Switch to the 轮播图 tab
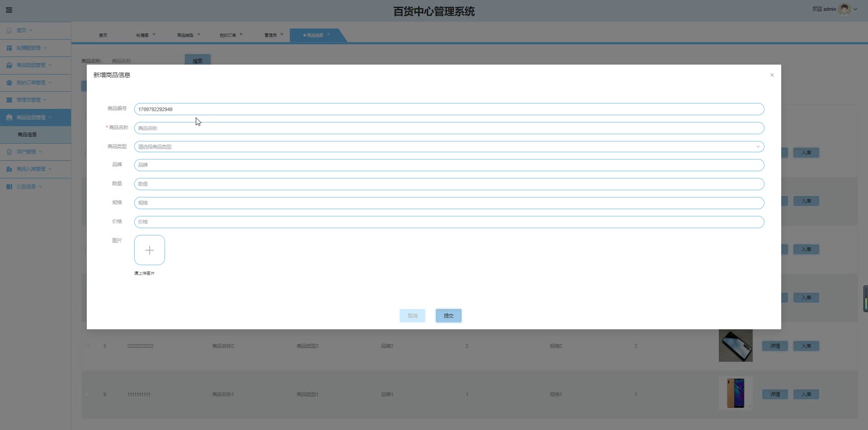Screen dimensions: 868x430 pyautogui.click(x=142, y=35)
